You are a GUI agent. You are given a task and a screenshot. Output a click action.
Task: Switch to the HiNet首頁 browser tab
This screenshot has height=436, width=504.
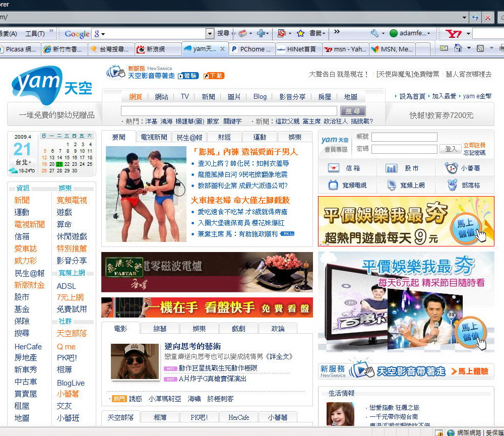pyautogui.click(x=298, y=49)
